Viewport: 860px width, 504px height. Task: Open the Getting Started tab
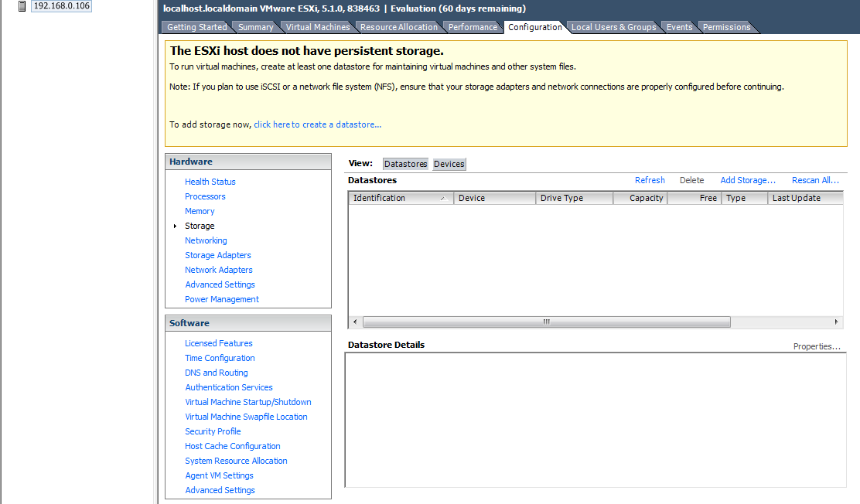click(x=197, y=27)
